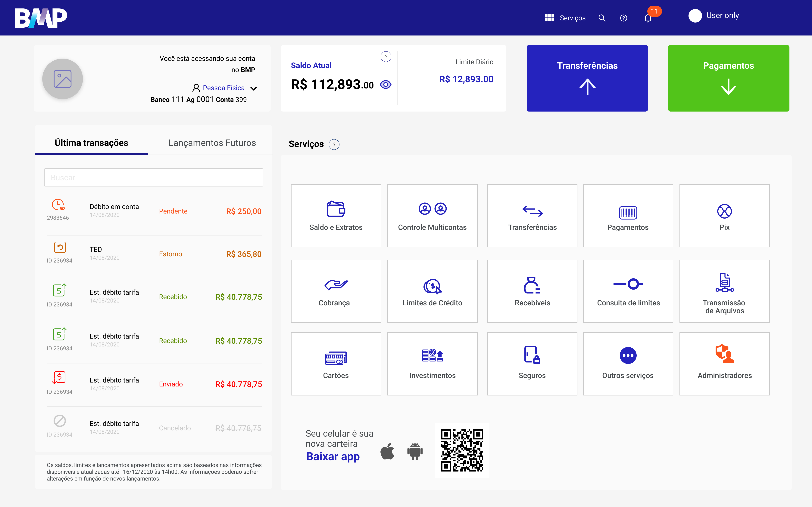The height and width of the screenshot is (507, 812).
Task: Open Limites de Crédito
Action: (432, 291)
